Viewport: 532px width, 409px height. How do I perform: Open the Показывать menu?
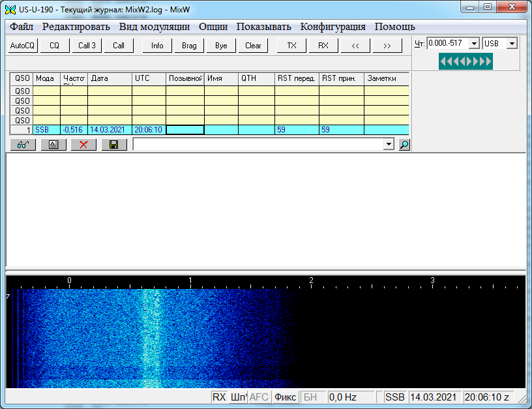[263, 27]
